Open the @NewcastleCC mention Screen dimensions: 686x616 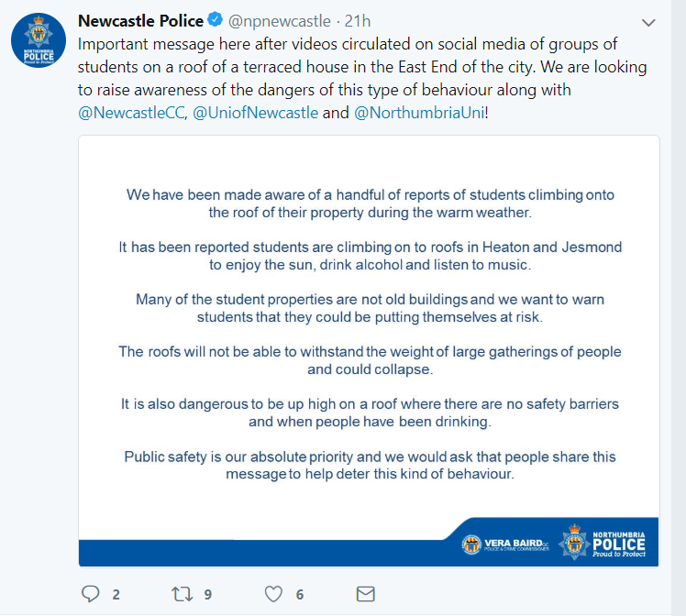pos(131,113)
